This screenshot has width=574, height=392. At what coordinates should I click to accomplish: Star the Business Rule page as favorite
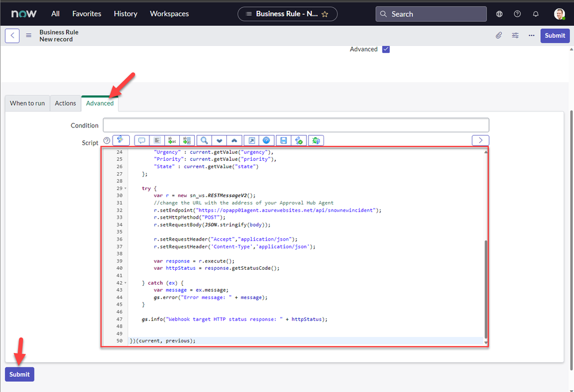coord(325,14)
